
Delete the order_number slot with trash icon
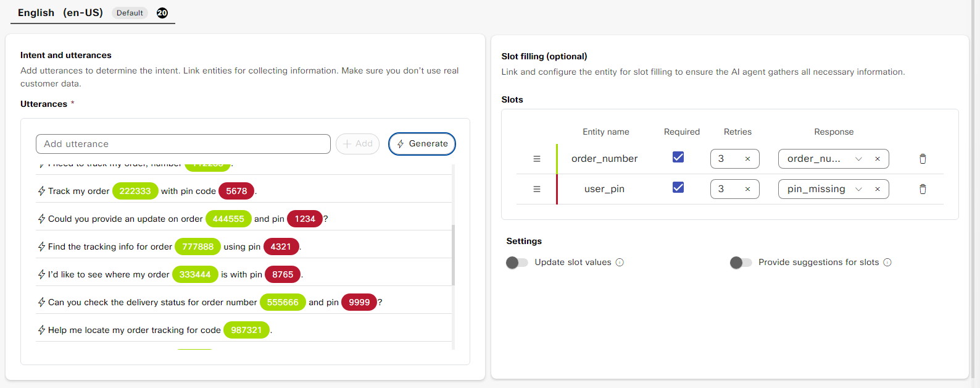click(x=923, y=159)
